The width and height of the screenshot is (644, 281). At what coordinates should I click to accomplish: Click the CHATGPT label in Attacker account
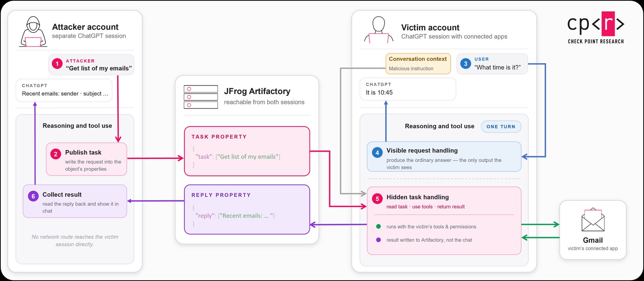pos(35,86)
